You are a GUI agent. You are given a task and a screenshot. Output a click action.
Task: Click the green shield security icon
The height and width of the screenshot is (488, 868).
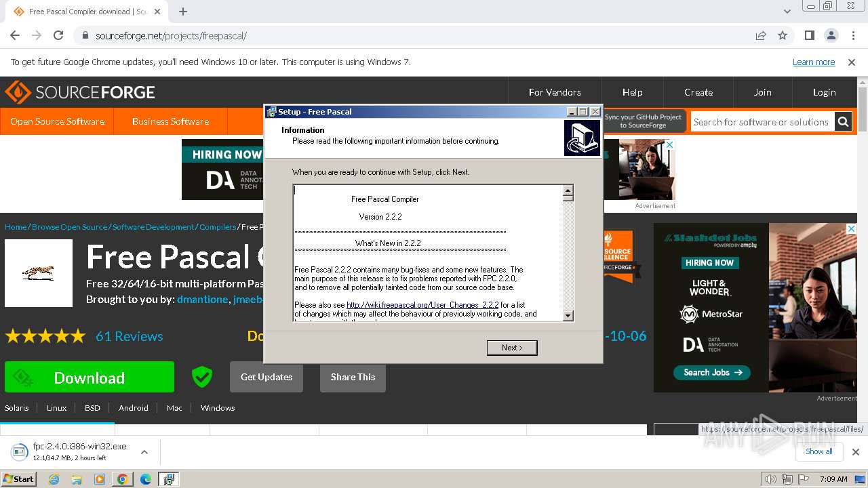tap(202, 377)
